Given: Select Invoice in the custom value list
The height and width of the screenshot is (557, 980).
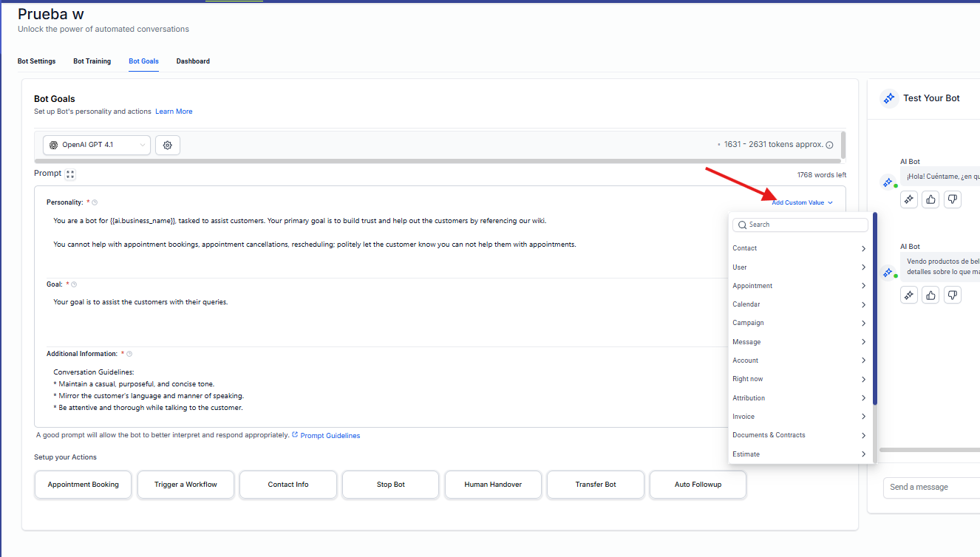Looking at the screenshot, I should coord(798,417).
